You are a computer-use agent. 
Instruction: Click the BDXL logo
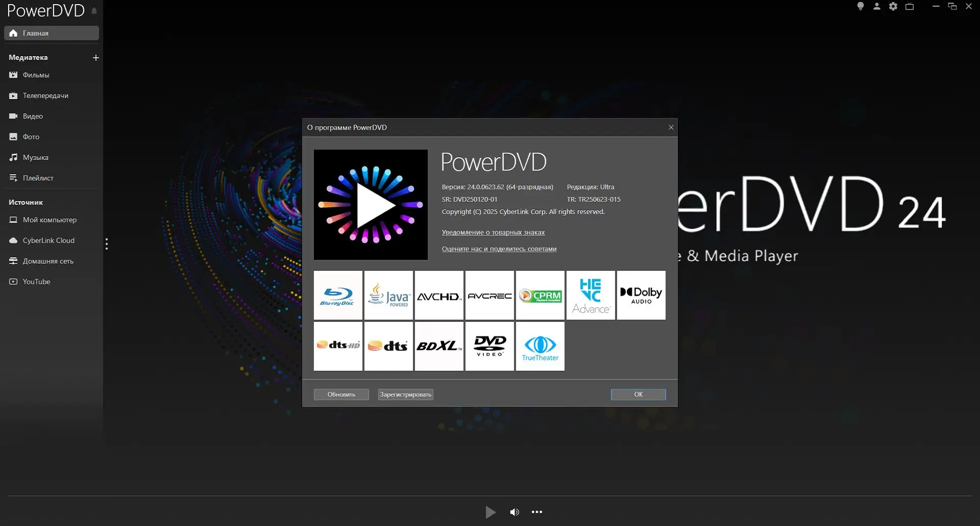pyautogui.click(x=439, y=346)
